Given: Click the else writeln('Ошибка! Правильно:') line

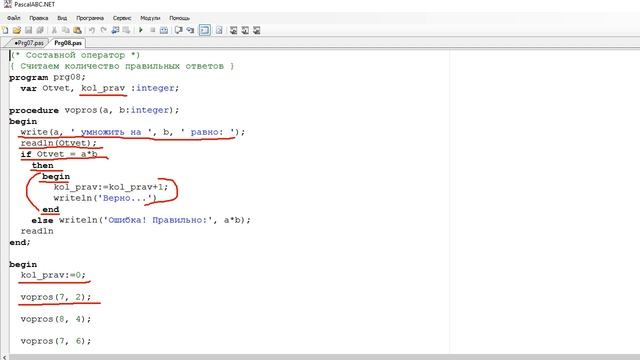Looking at the screenshot, I should point(141,220).
